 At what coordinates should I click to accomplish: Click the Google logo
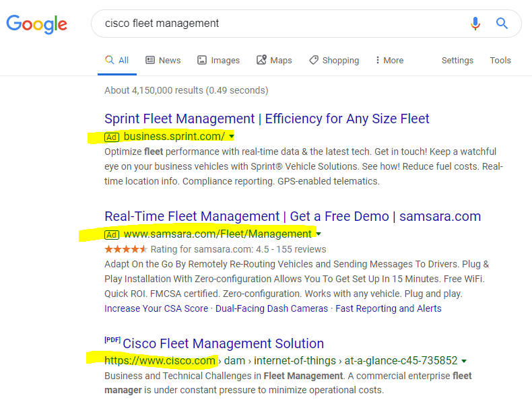pos(36,24)
